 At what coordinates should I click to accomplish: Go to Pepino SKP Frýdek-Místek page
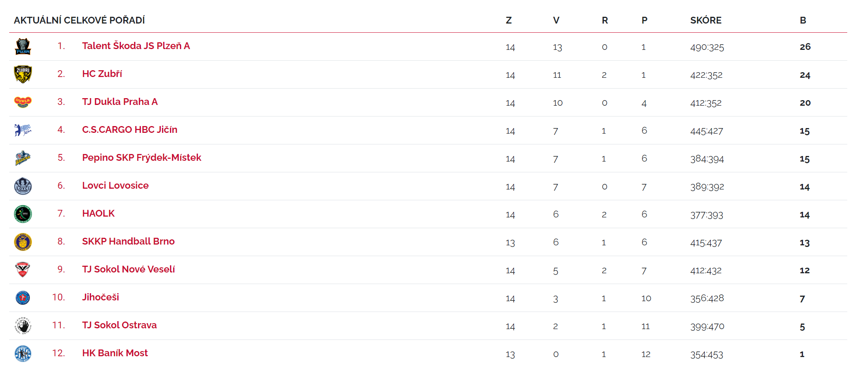(x=141, y=158)
